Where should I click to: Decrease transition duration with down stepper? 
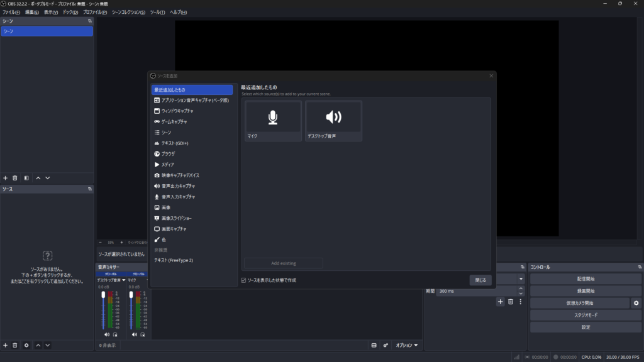521,293
